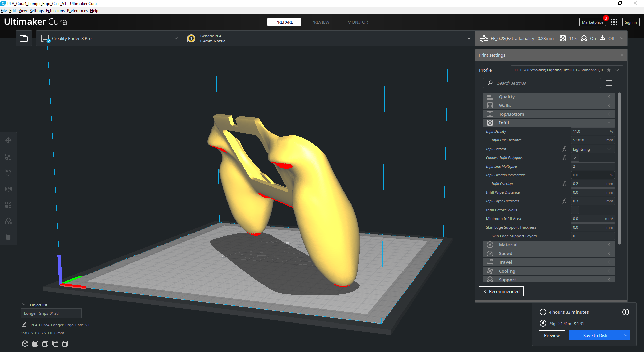Click the extruder 1 material icon

(x=191, y=38)
